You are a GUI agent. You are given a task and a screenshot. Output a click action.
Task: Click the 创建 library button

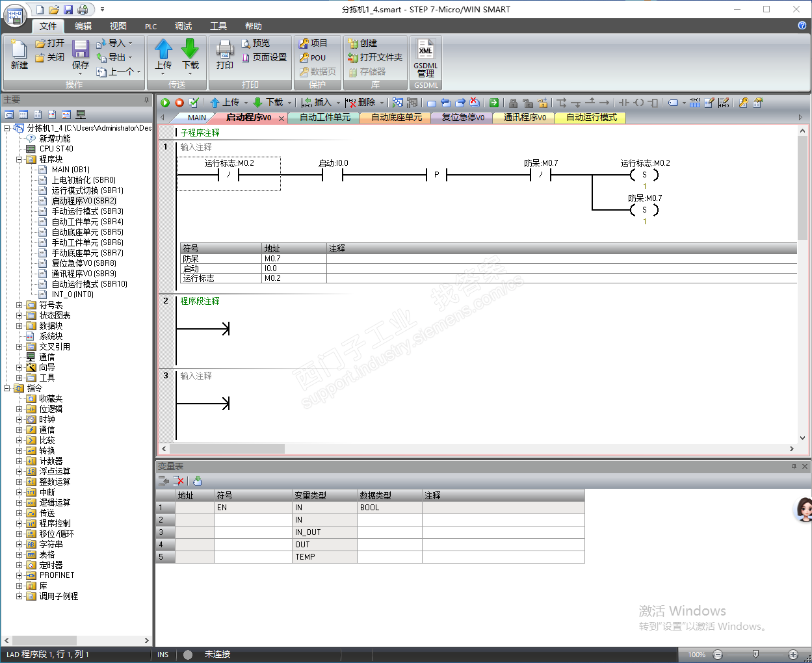(x=363, y=43)
